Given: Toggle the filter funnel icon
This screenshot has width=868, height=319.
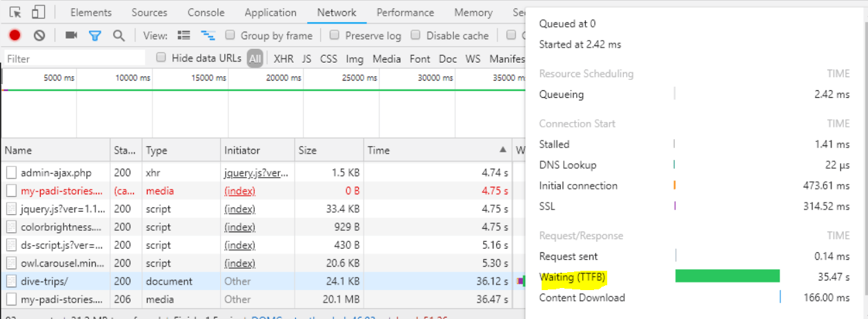Looking at the screenshot, I should pyautogui.click(x=95, y=35).
